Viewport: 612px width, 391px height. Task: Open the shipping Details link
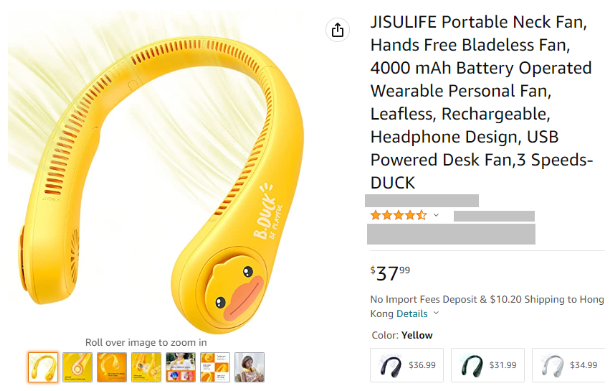(412, 314)
